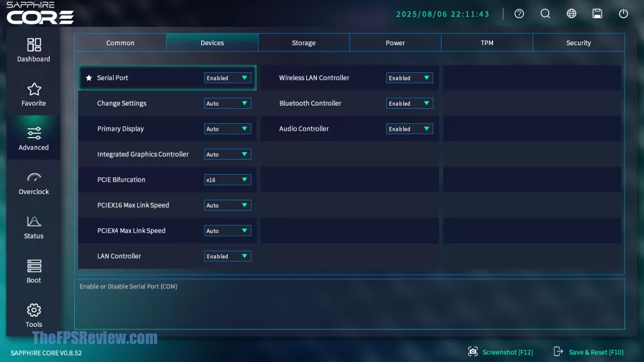Screen dimensions: 644x362
Task: Open the Tools section
Action: (x=34, y=315)
